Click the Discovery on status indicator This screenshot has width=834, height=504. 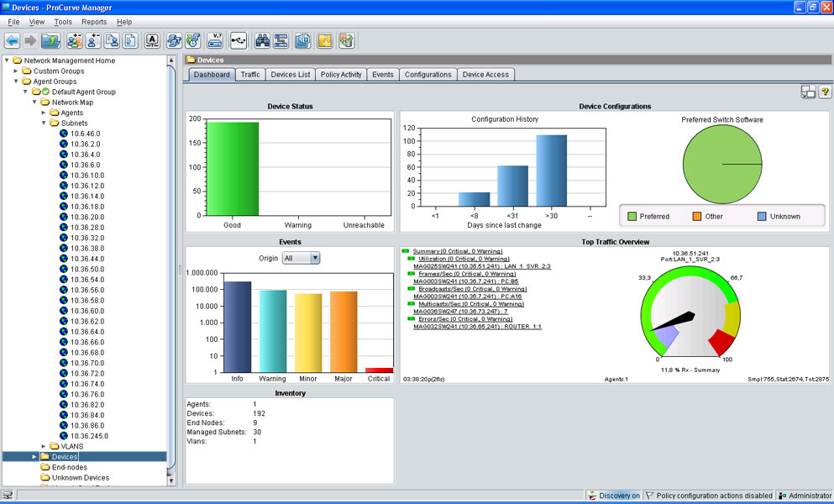614,496
